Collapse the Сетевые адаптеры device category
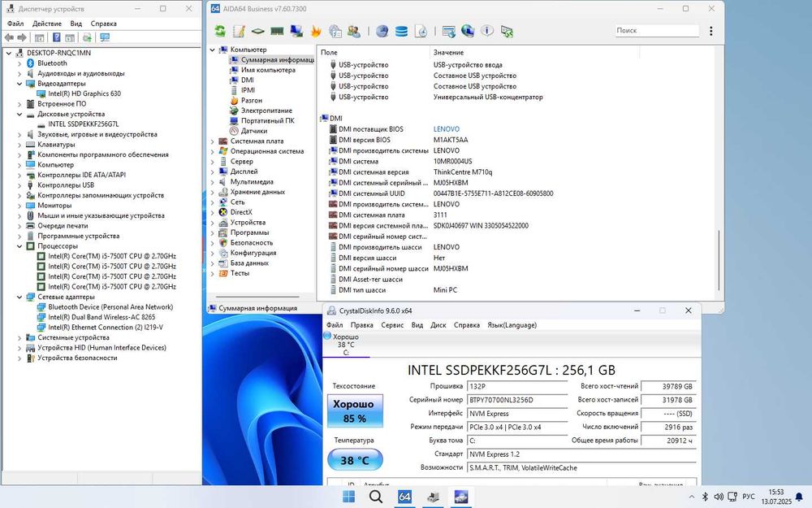This screenshot has height=508, width=812. pos(19,297)
